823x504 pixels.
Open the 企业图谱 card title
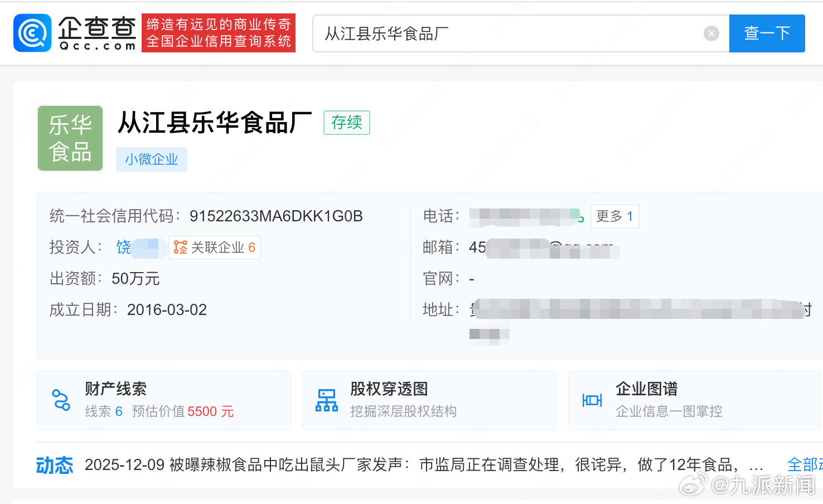pyautogui.click(x=647, y=389)
